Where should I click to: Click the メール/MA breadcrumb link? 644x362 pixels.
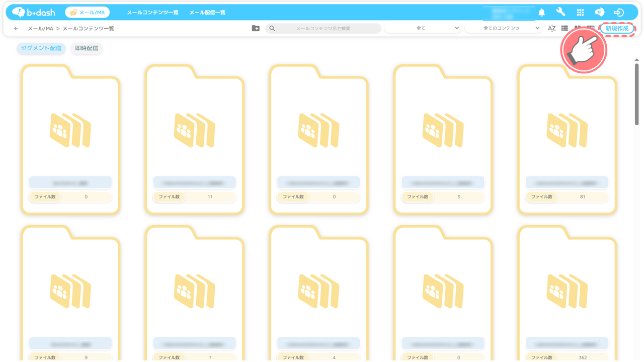pos(40,29)
